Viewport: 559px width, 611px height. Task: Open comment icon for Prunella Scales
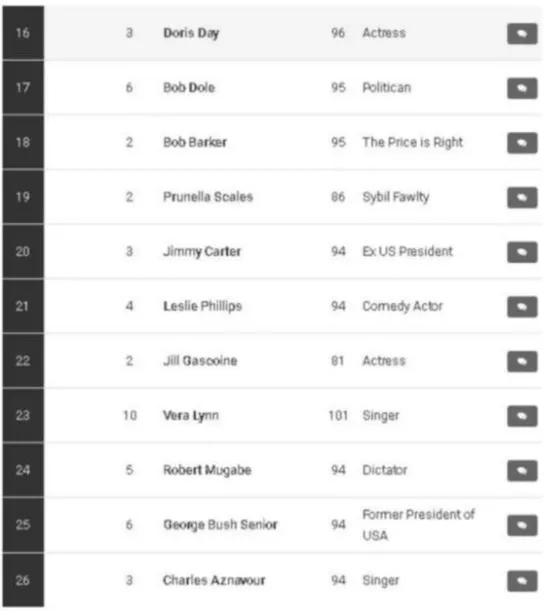[x=522, y=198]
